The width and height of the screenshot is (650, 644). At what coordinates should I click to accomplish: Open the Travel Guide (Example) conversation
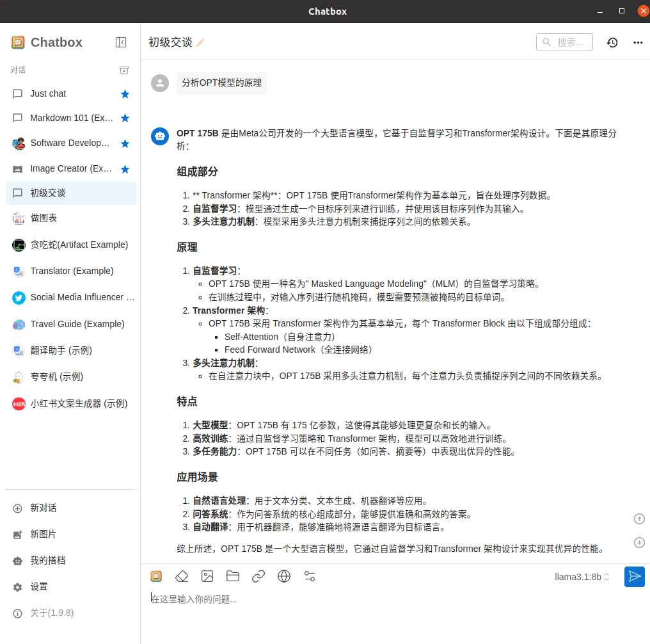[x=71, y=325]
